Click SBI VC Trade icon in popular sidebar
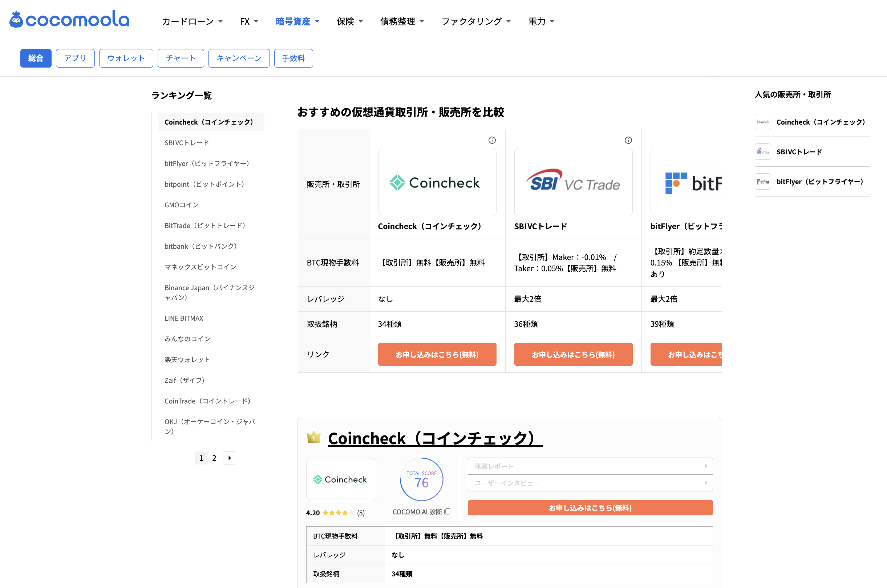The width and height of the screenshot is (887, 588). (762, 152)
